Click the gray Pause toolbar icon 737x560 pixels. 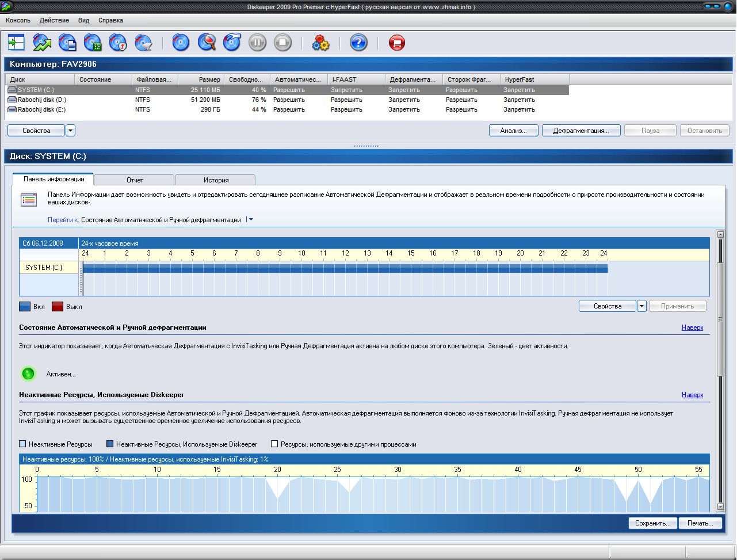point(257,43)
